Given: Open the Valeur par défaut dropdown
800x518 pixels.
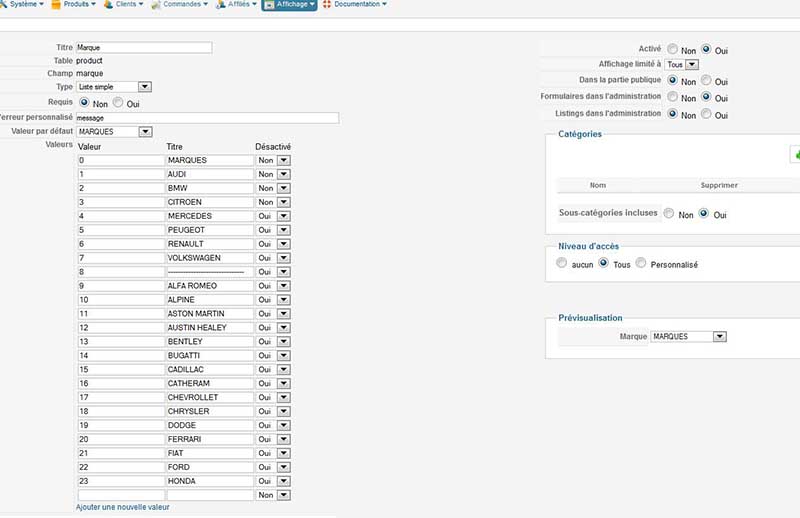Looking at the screenshot, I should (114, 132).
